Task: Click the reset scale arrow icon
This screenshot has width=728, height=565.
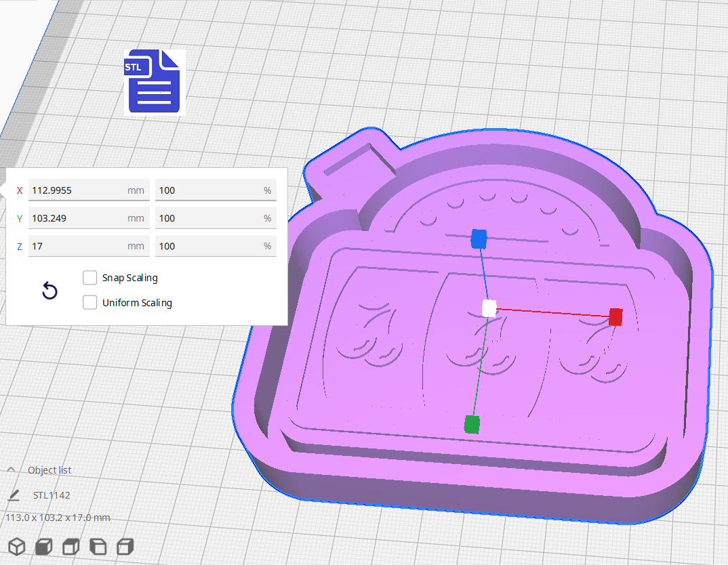Action: (x=49, y=290)
